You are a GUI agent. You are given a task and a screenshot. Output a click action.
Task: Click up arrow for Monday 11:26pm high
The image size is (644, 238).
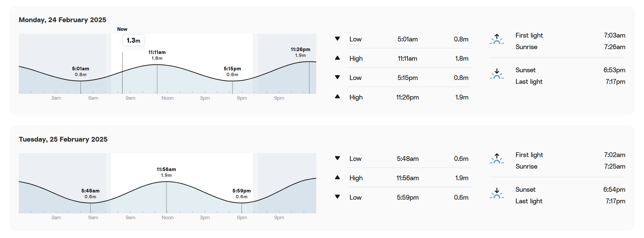click(x=337, y=96)
